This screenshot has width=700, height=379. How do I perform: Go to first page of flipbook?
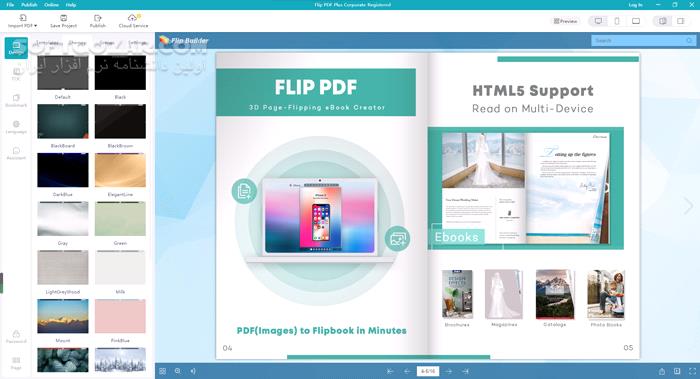pyautogui.click(x=390, y=371)
